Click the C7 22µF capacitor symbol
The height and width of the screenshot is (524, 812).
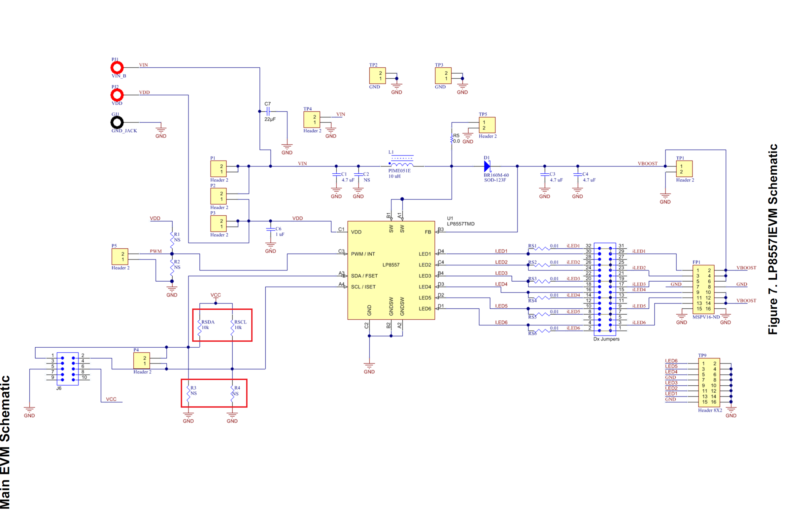click(268, 111)
